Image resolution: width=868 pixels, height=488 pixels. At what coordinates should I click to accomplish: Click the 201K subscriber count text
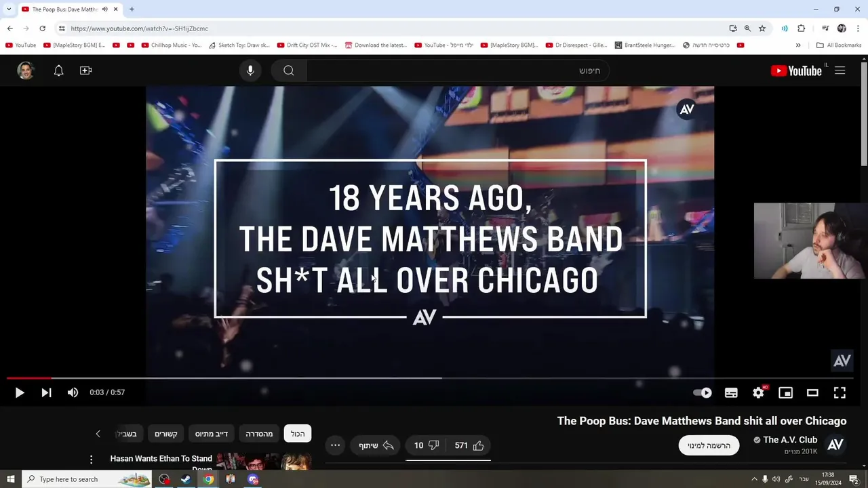coord(801,451)
